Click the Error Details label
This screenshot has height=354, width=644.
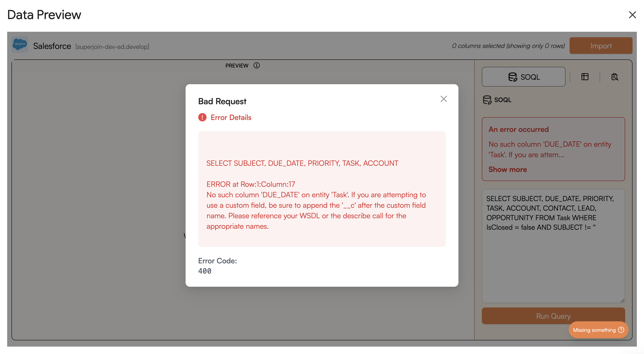point(231,118)
